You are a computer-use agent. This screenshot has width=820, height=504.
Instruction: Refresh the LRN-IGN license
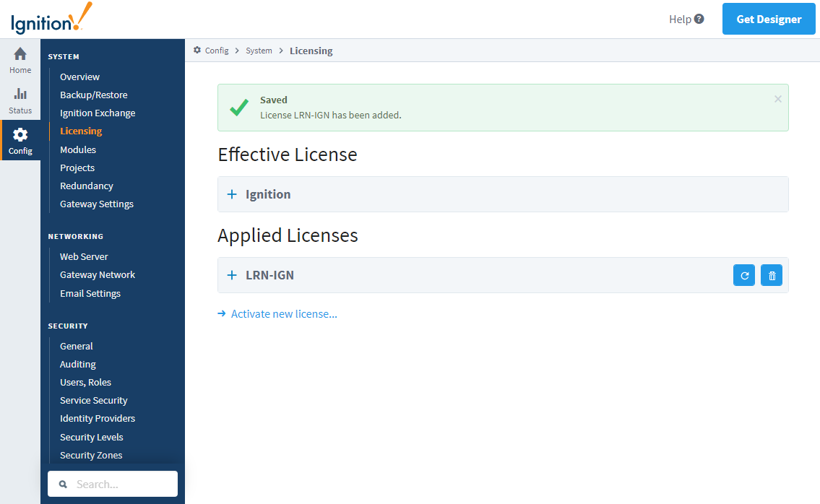[x=744, y=275]
